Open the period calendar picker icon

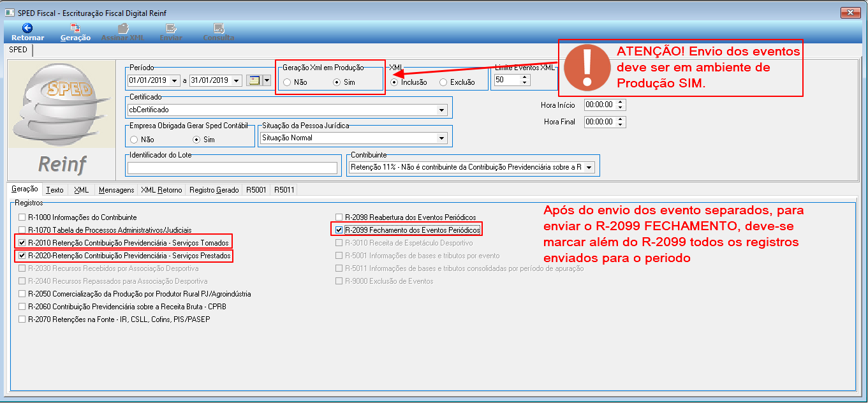click(x=254, y=80)
